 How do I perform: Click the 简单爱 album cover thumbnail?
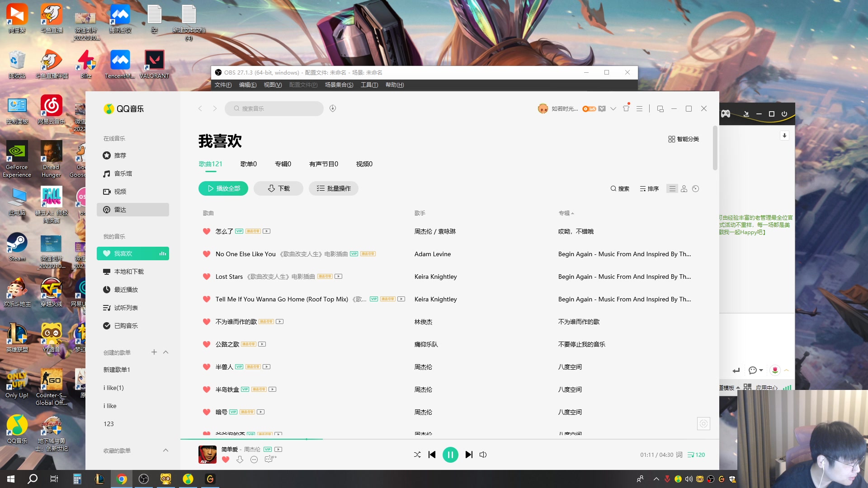coord(208,455)
